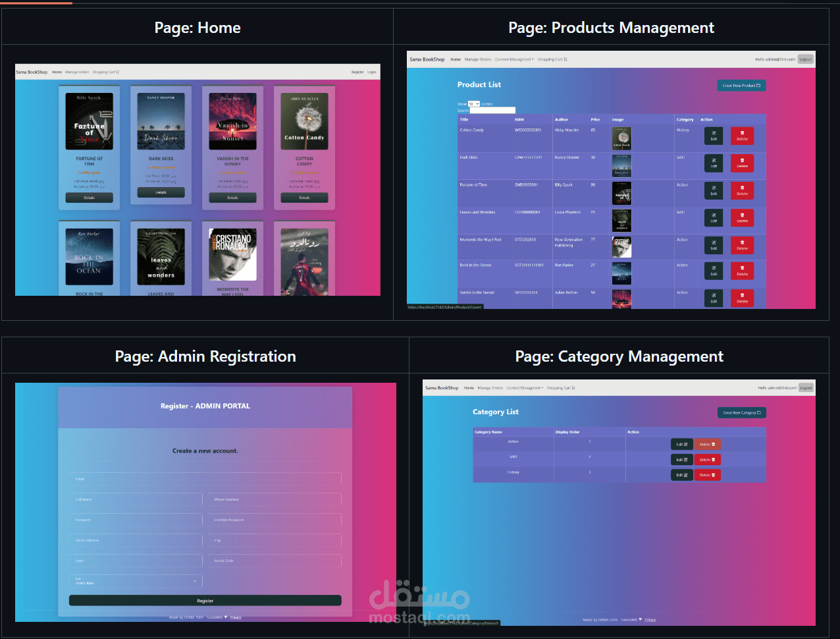Open Shopping Cart on Category Management navbar
This screenshot has height=639, width=840.
tap(561, 387)
